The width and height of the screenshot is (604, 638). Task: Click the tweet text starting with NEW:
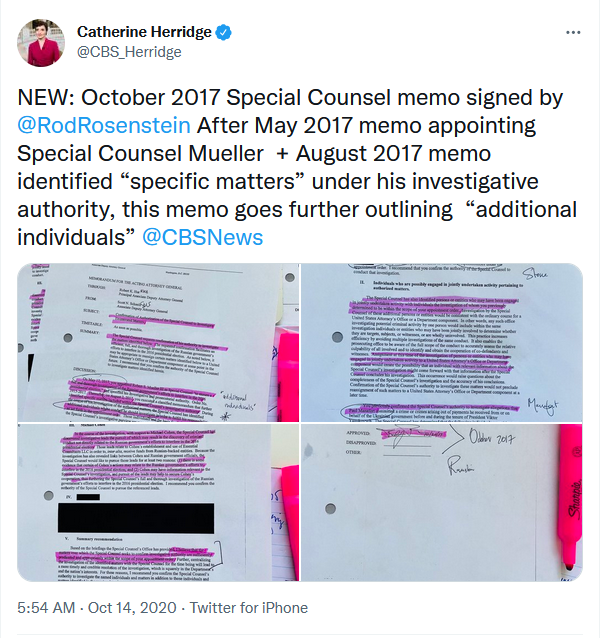pos(297,167)
